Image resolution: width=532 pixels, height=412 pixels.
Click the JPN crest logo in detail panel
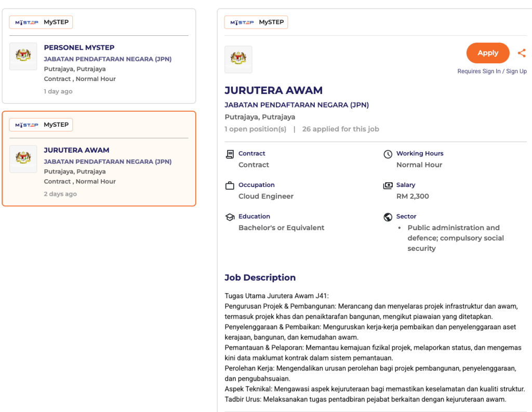coord(238,59)
